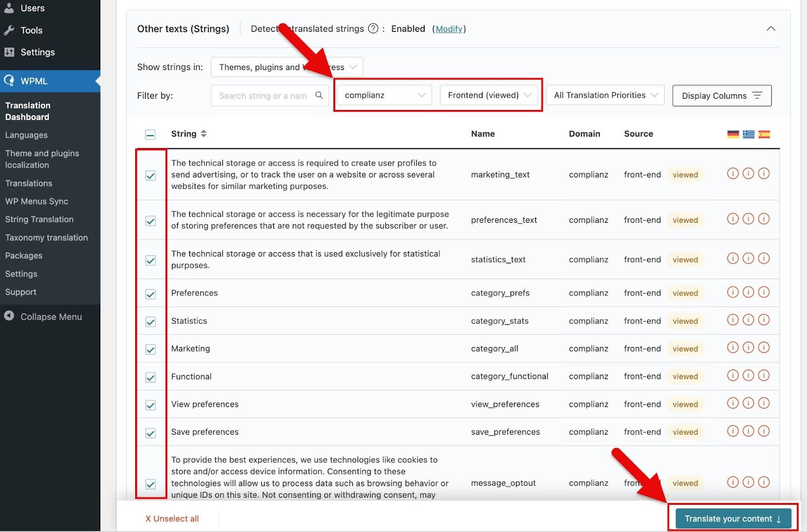Click the help icon beside Detect untranslated strings
The image size is (807, 532).
pos(373,29)
